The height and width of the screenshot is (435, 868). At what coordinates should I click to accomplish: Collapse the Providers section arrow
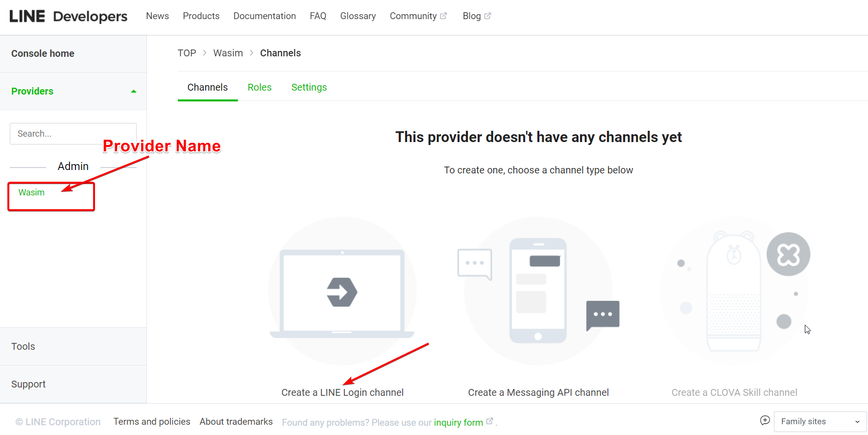(x=134, y=91)
